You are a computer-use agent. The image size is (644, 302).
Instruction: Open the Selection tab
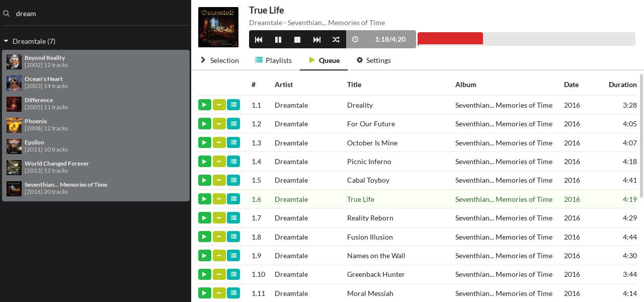[x=219, y=60]
